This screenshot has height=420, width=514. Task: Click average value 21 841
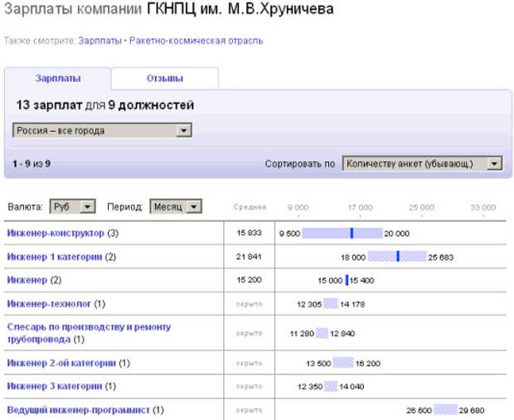click(x=249, y=257)
